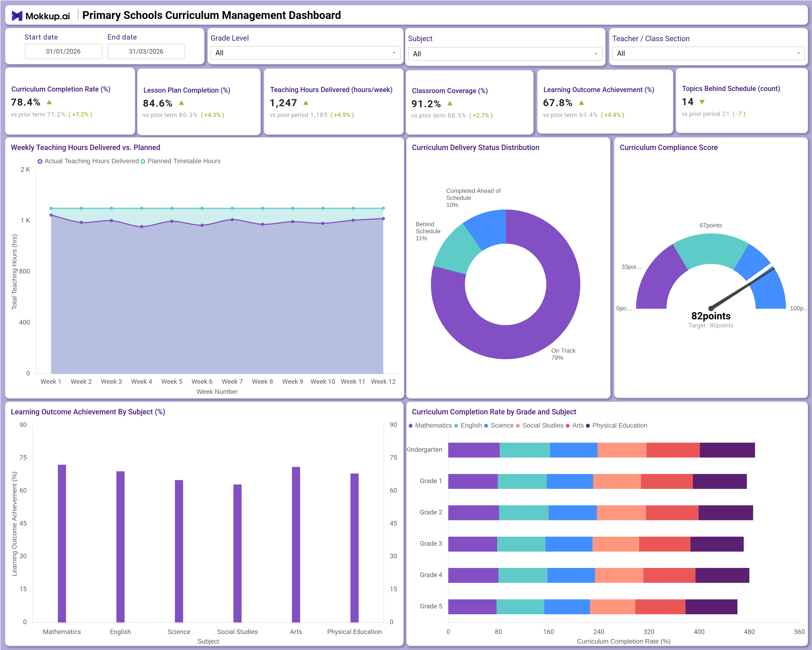Click the Week 12 actual hours point
The width and height of the screenshot is (812, 650).
[x=384, y=219]
